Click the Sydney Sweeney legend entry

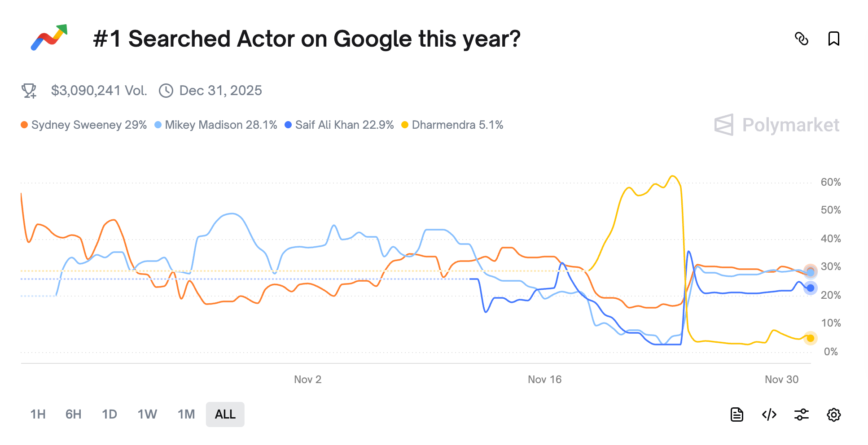(x=84, y=125)
